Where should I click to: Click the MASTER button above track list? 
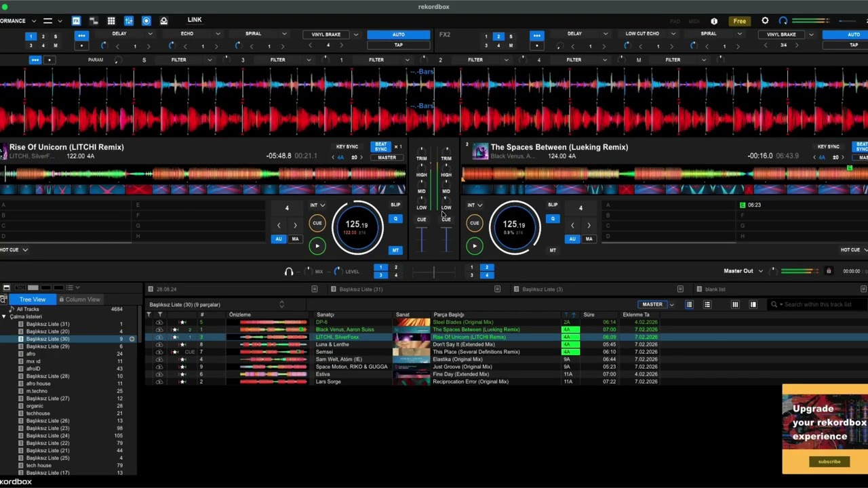pyautogui.click(x=652, y=304)
